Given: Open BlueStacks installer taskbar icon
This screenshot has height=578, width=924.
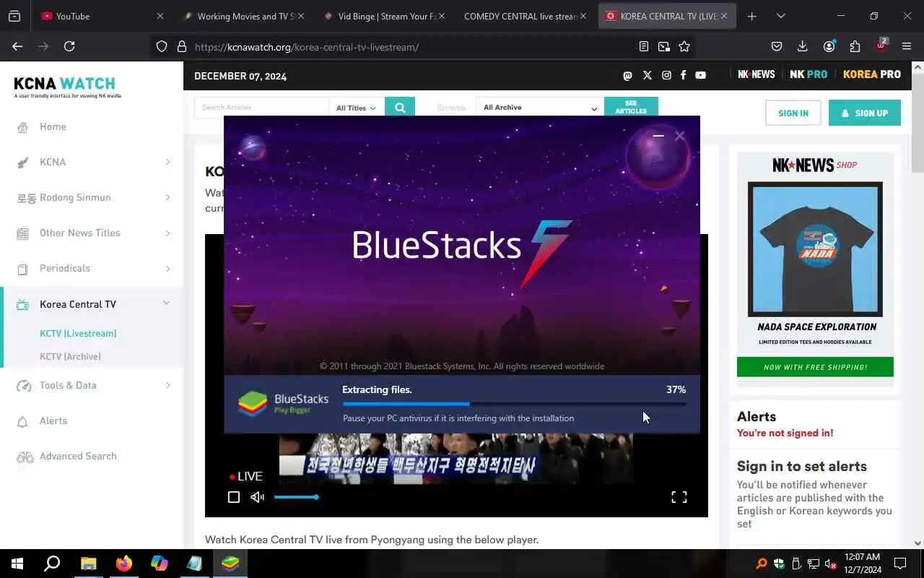Looking at the screenshot, I should (230, 564).
